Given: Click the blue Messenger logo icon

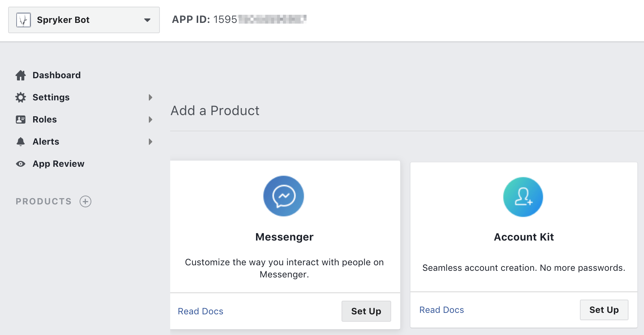Looking at the screenshot, I should point(283,196).
